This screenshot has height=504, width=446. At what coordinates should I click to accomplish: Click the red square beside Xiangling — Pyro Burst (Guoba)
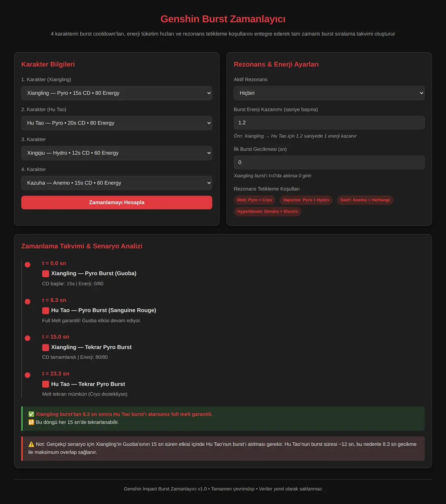coord(46,274)
